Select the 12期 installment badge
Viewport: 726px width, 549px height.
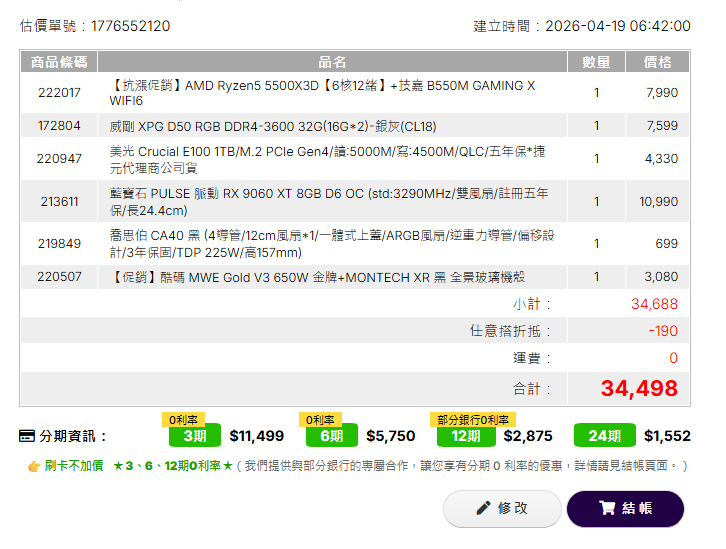tap(466, 436)
